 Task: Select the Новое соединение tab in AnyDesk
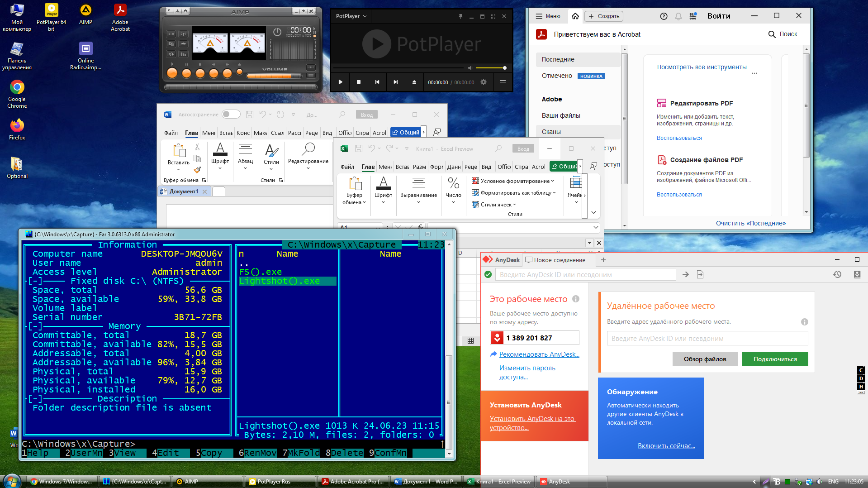tap(559, 260)
